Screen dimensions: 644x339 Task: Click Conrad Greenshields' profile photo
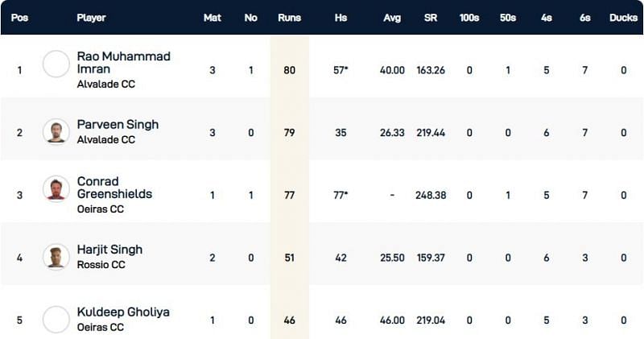[56, 189]
